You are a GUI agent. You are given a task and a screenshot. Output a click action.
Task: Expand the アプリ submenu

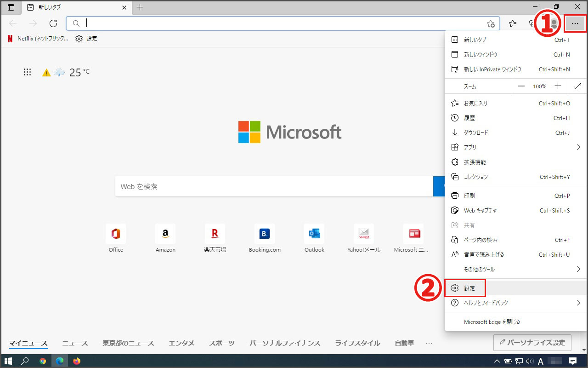516,148
